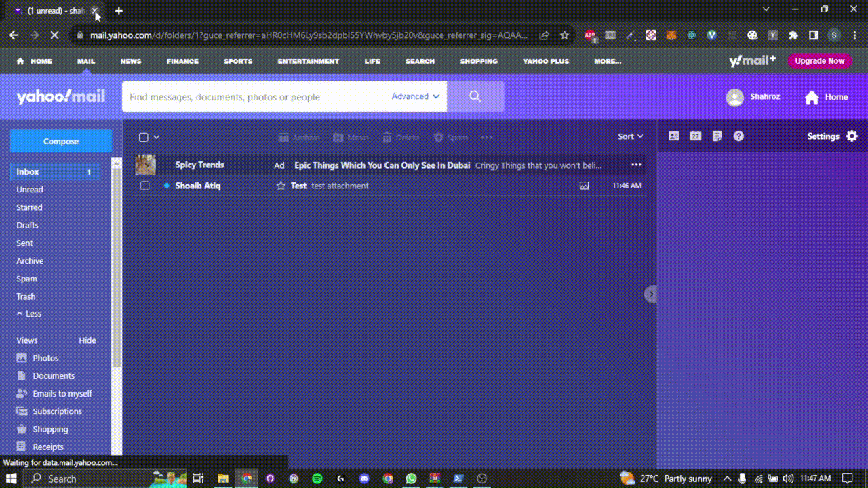Open the FINANCE menu item

[182, 61]
